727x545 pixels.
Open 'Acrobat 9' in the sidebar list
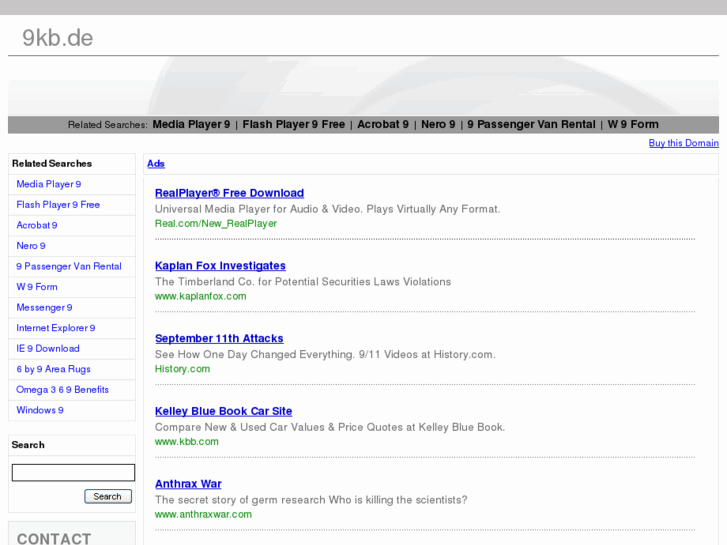(x=37, y=225)
